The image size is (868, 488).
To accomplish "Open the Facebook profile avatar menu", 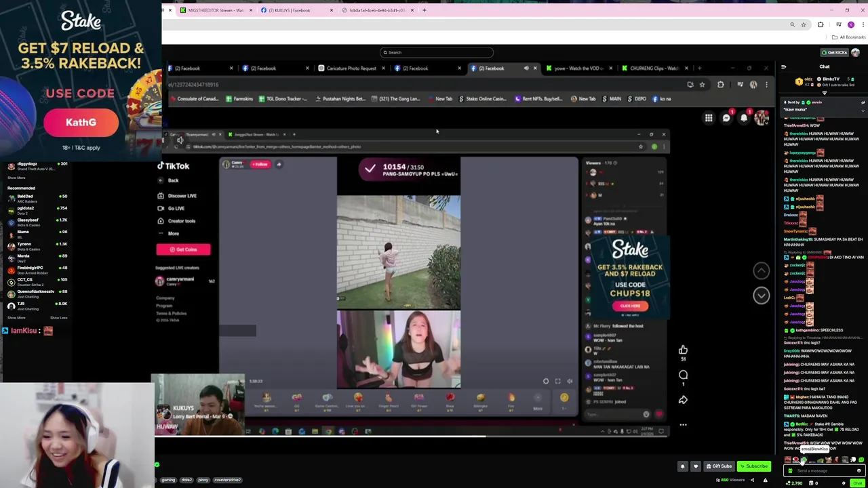I will tap(762, 118).
